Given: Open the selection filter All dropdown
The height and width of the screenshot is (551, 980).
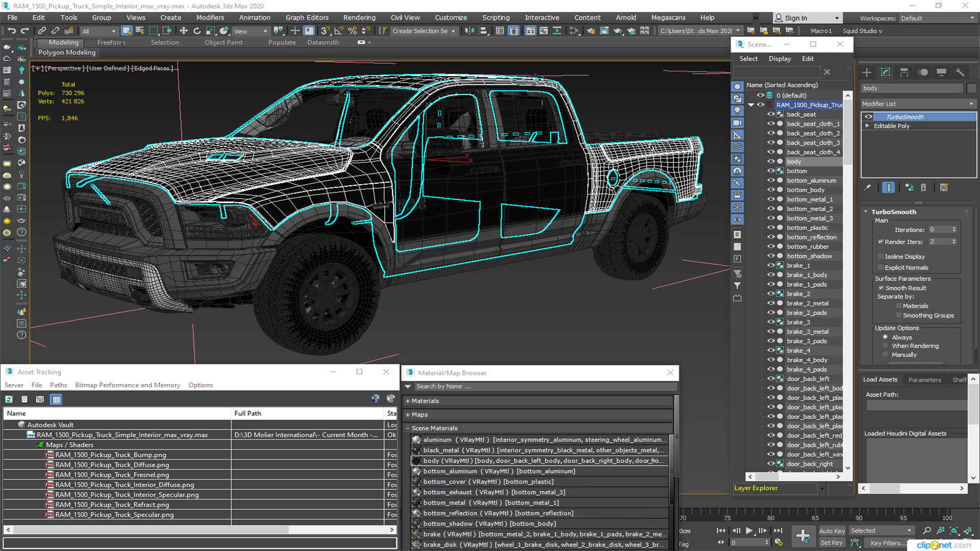Looking at the screenshot, I should (99, 31).
